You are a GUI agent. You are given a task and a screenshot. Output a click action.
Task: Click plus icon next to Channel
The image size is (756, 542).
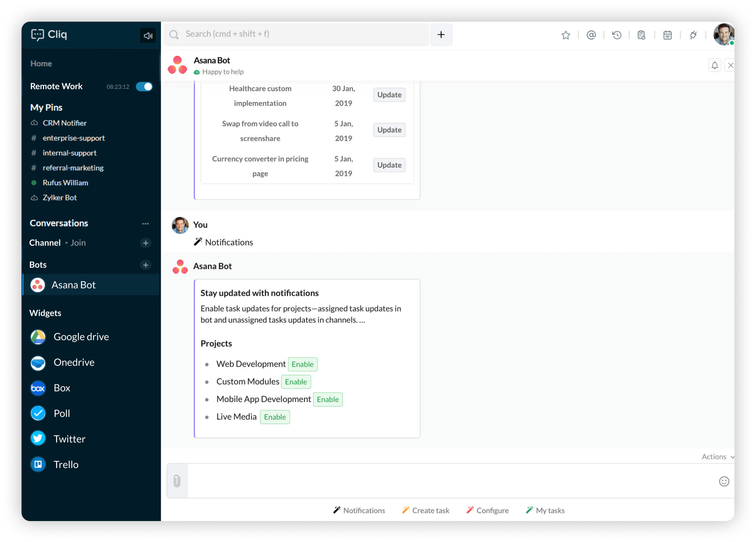[146, 243]
